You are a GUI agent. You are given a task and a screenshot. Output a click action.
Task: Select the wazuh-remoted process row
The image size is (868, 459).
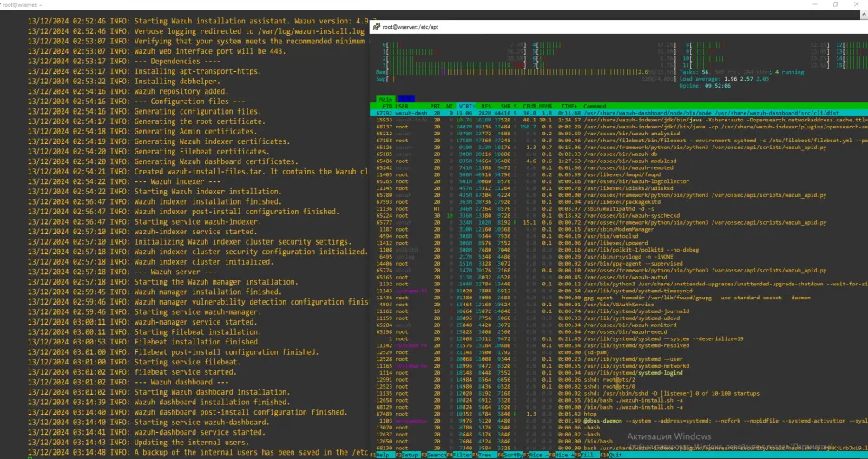pos(619,167)
